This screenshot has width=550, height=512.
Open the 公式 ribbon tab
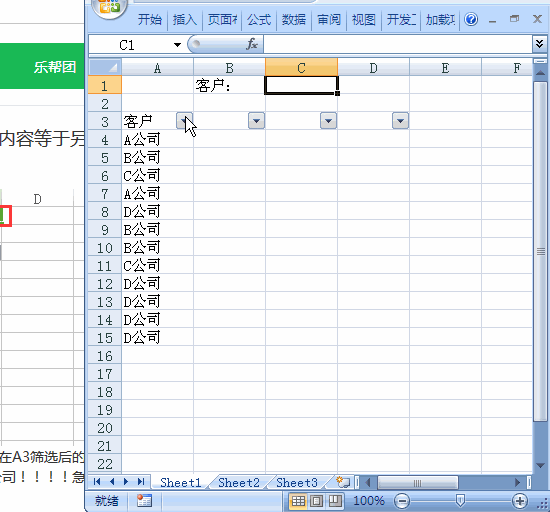[259, 20]
